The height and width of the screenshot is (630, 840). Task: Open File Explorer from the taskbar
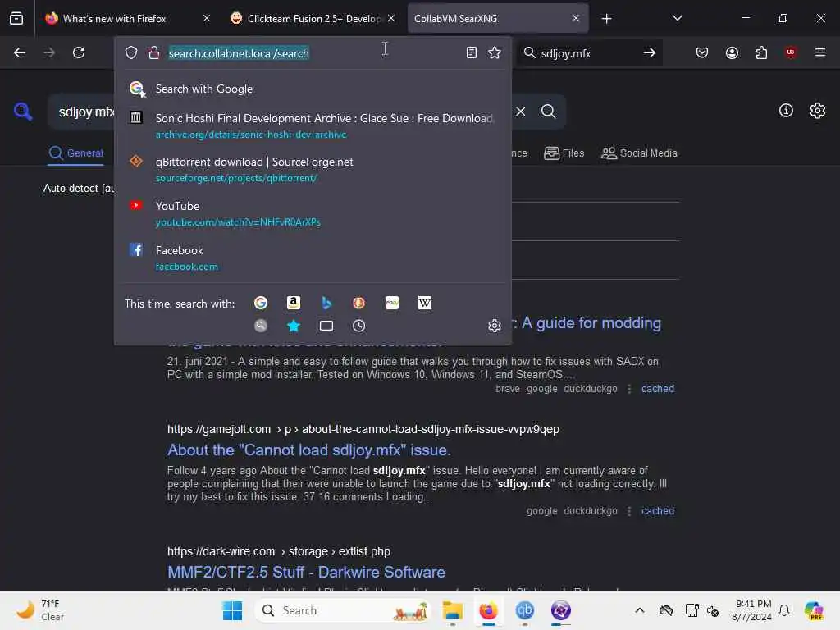[453, 610]
